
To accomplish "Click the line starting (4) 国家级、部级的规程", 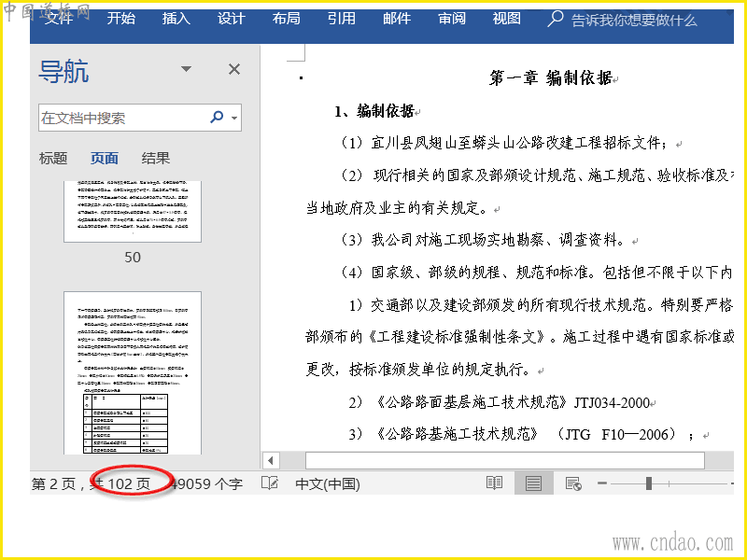I will click(536, 273).
